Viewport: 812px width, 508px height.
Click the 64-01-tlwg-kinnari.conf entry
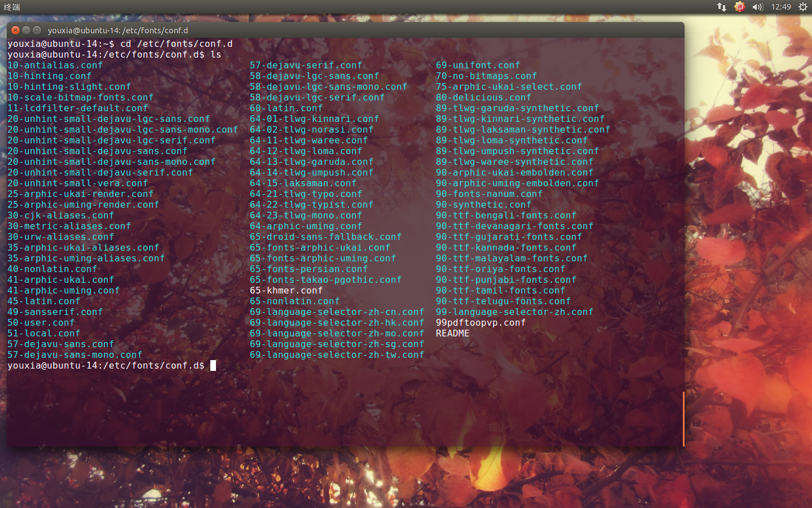coord(315,119)
